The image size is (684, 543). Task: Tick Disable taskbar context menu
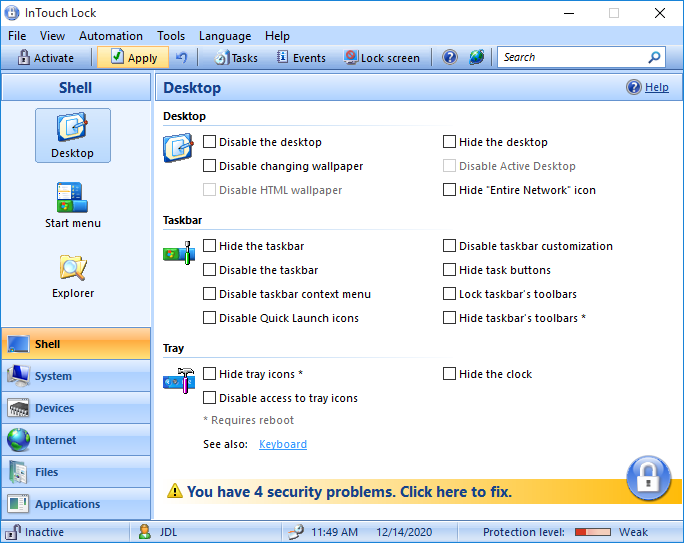click(x=209, y=294)
